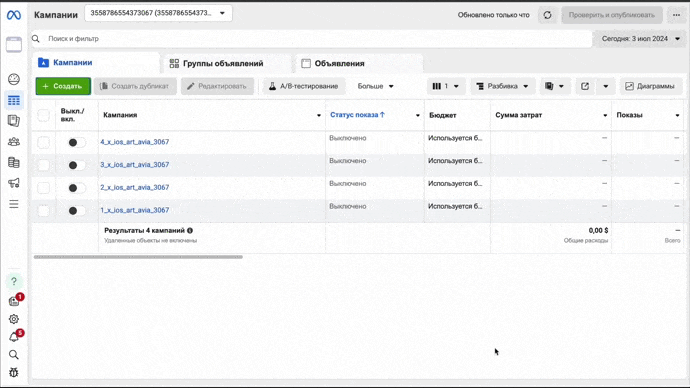
Task: Open notifications bell icon
Action: pos(15,337)
